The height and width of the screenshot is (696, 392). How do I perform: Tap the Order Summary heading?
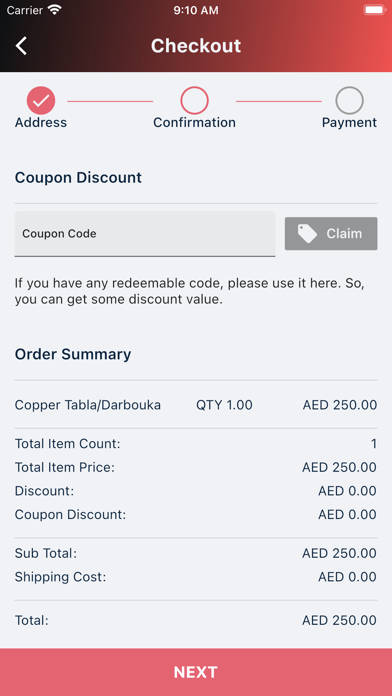click(73, 354)
